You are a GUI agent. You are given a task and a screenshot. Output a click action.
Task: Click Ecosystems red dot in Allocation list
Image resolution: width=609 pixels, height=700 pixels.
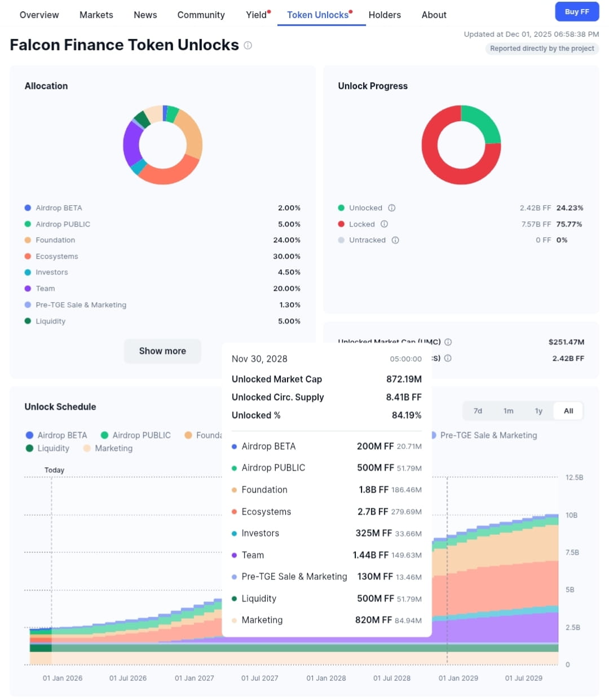pos(28,256)
